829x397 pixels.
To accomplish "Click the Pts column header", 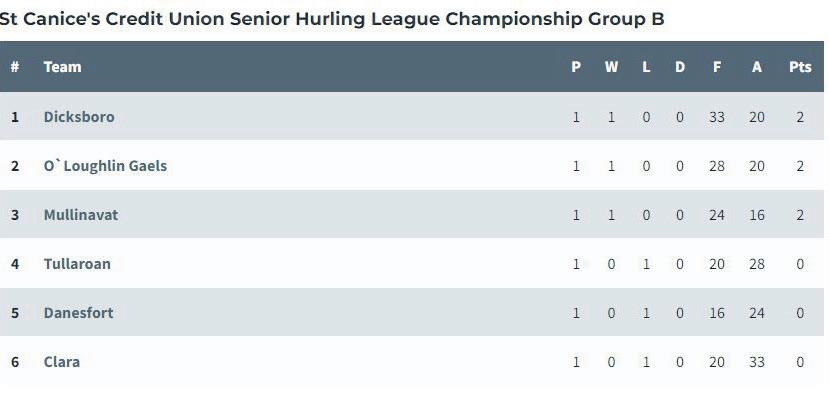I will pos(800,67).
